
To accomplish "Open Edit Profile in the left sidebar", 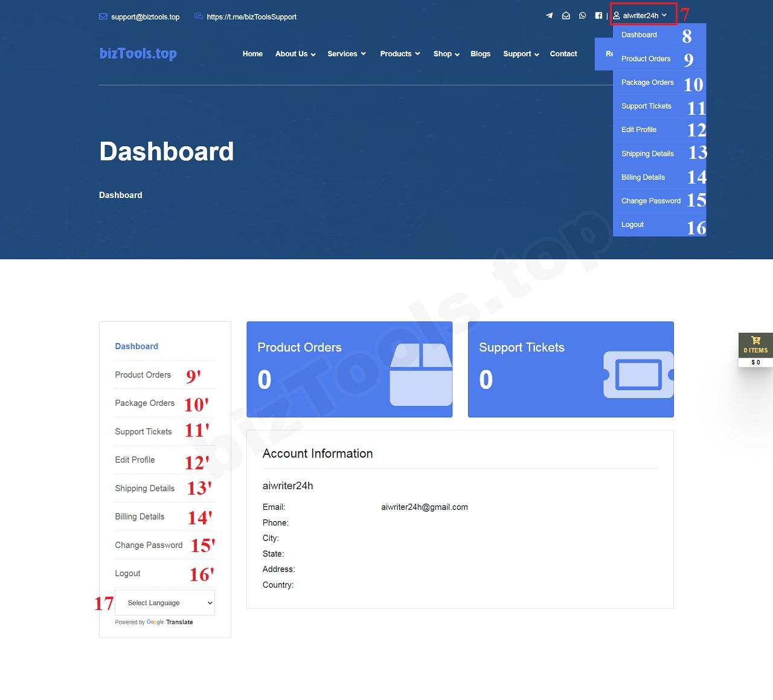I will [135, 460].
